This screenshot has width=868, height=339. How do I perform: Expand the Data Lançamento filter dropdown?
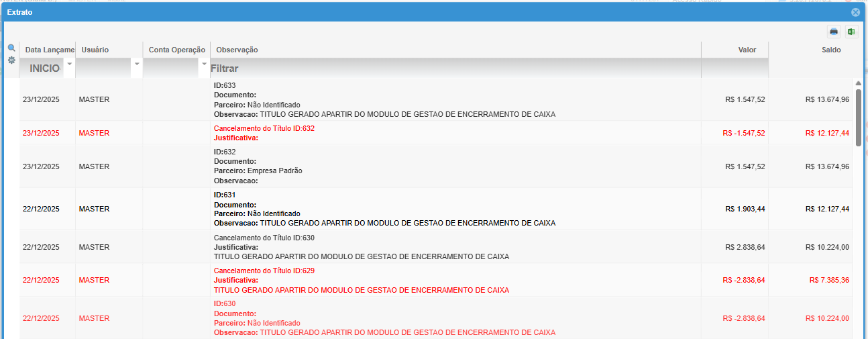pos(69,64)
